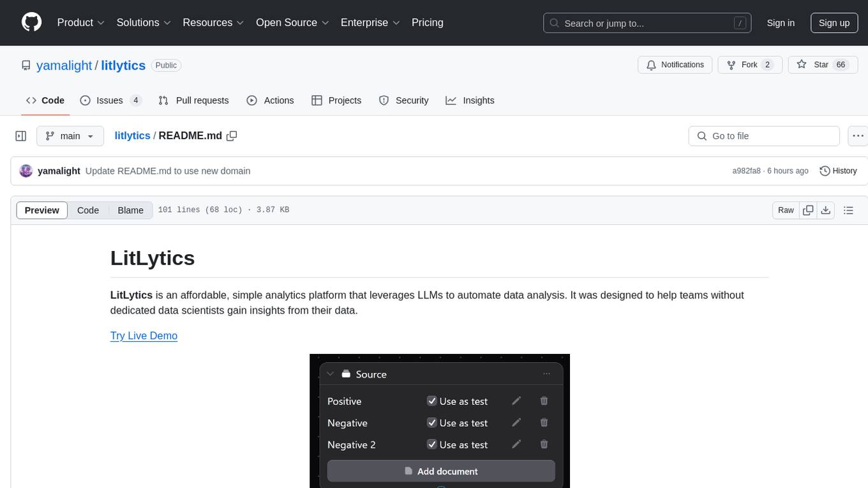Viewport: 868px width, 488px height.
Task: Switch to the Code tab
Action: [x=45, y=100]
